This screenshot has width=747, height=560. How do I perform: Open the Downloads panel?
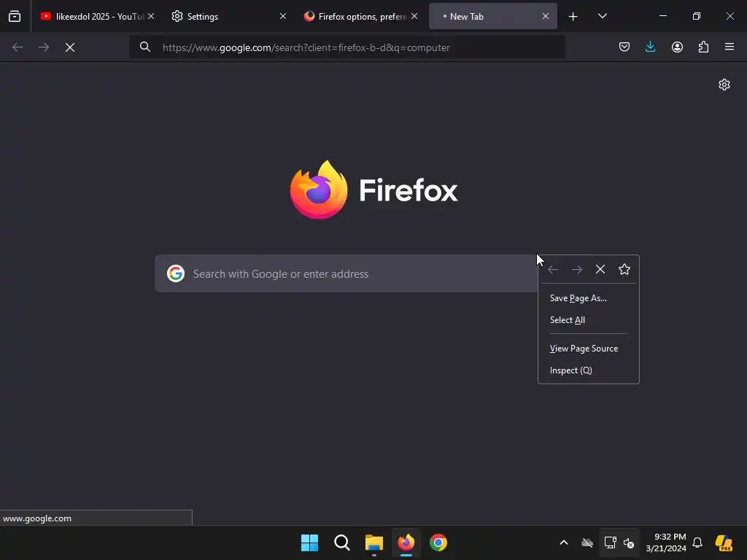pyautogui.click(x=650, y=47)
